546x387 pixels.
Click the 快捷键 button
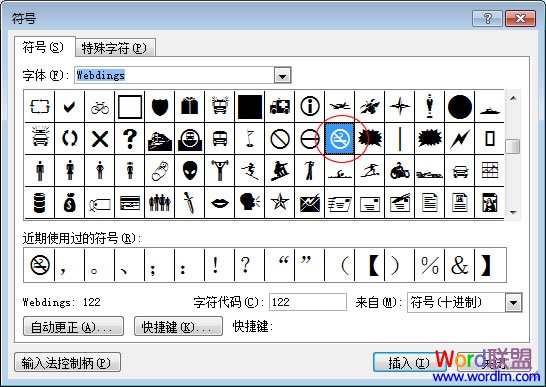178,326
